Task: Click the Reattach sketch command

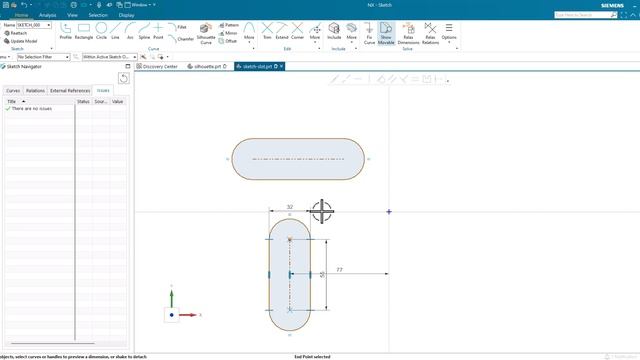Action: [16, 33]
